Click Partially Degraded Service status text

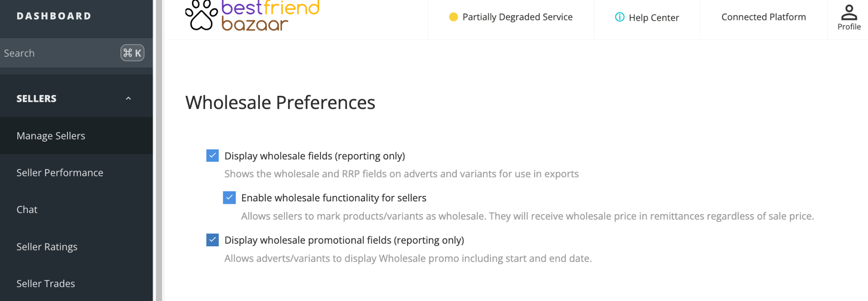517,17
